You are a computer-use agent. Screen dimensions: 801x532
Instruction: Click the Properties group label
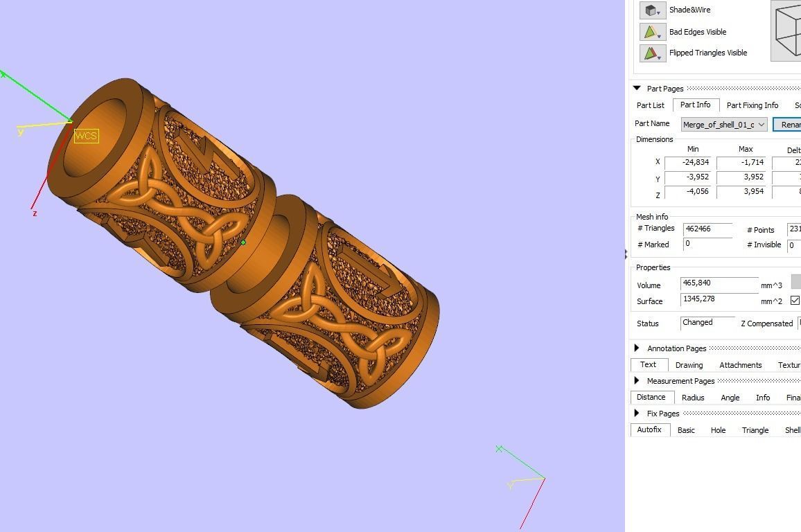(x=653, y=267)
